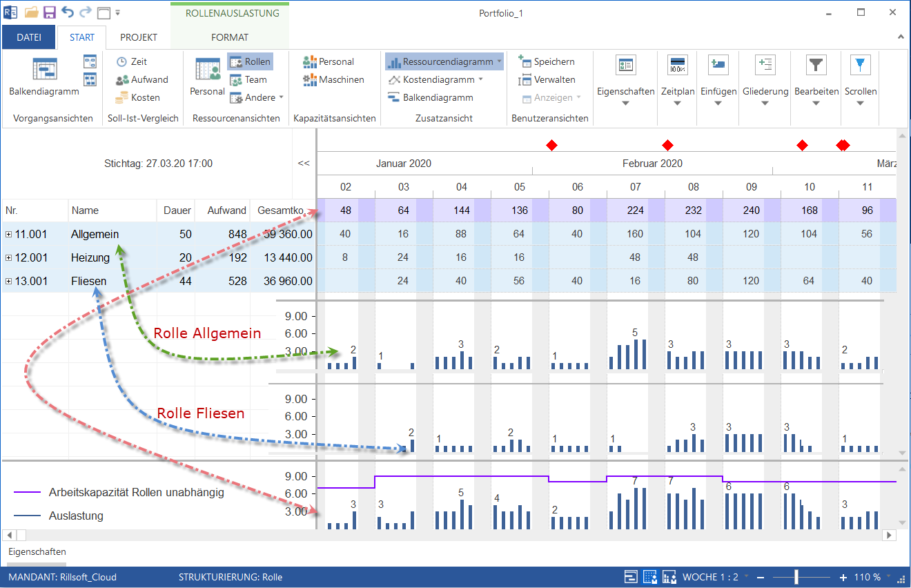The width and height of the screenshot is (911, 588).
Task: Click the Verwalten user view button
Action: 547,79
